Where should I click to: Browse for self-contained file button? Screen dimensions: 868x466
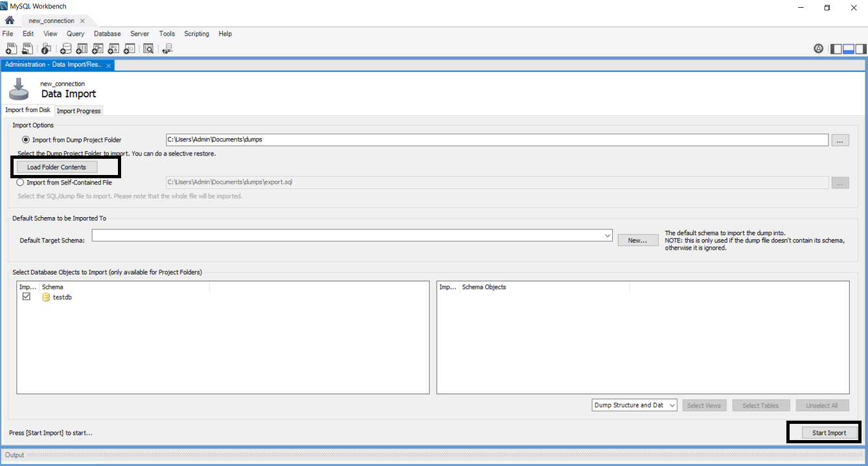pyautogui.click(x=840, y=183)
